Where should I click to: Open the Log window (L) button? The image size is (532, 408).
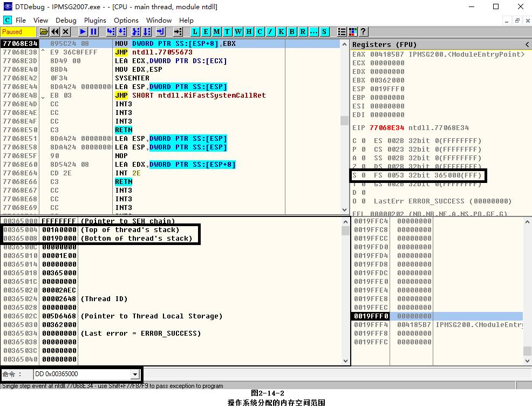[x=195, y=32]
